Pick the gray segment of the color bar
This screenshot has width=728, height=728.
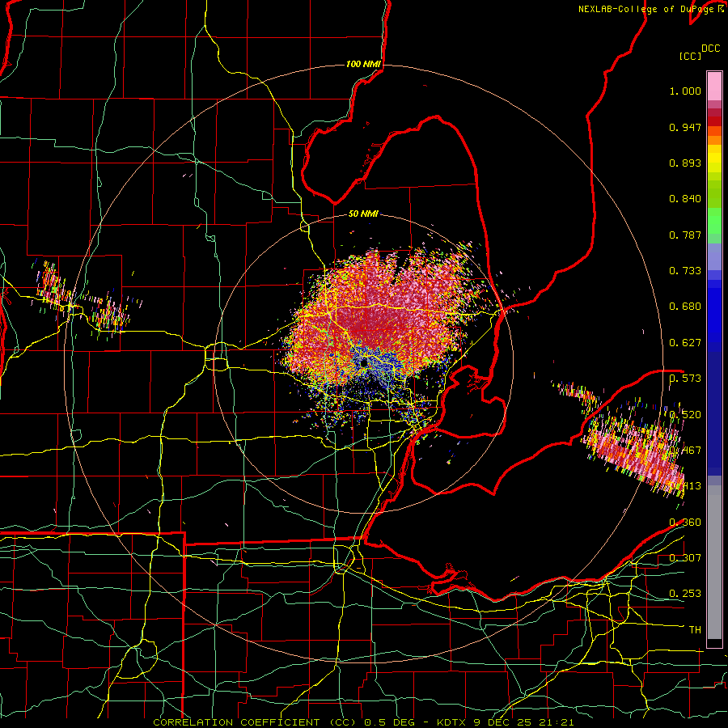click(x=714, y=562)
